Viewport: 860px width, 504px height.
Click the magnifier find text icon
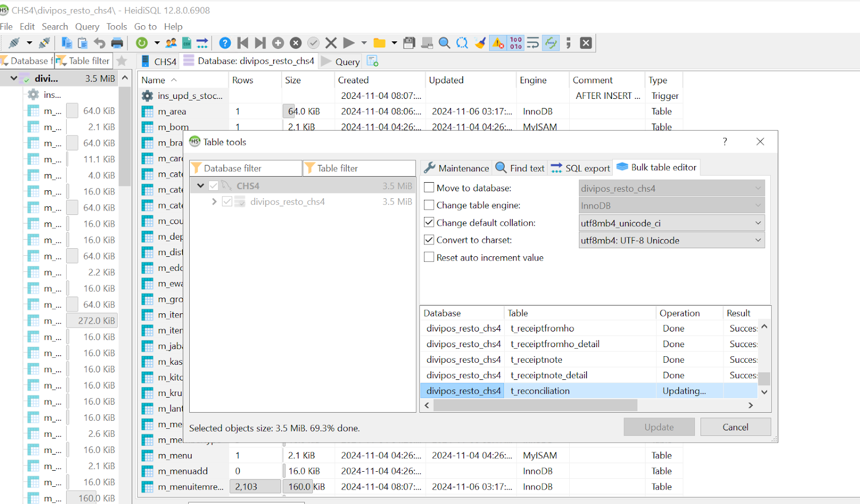[x=445, y=43]
